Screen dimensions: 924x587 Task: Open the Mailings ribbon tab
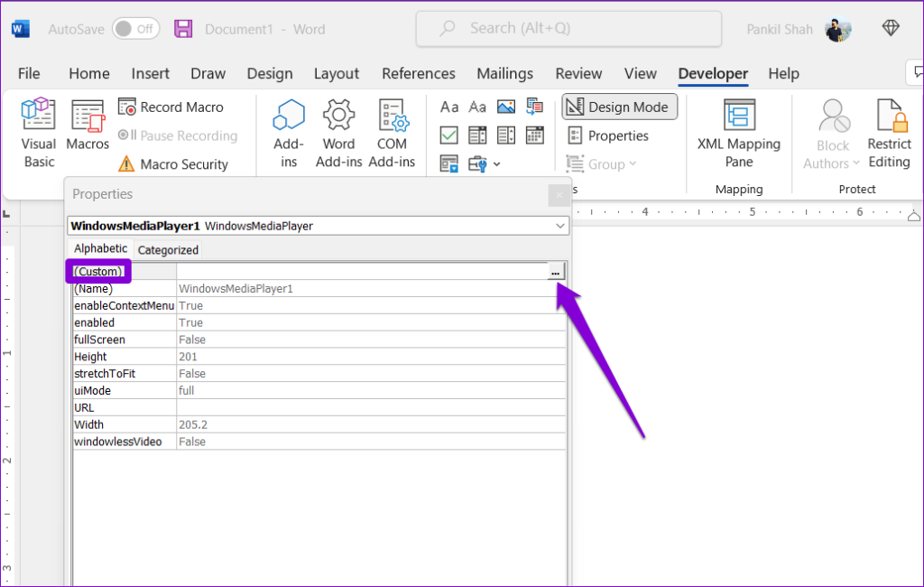click(504, 73)
